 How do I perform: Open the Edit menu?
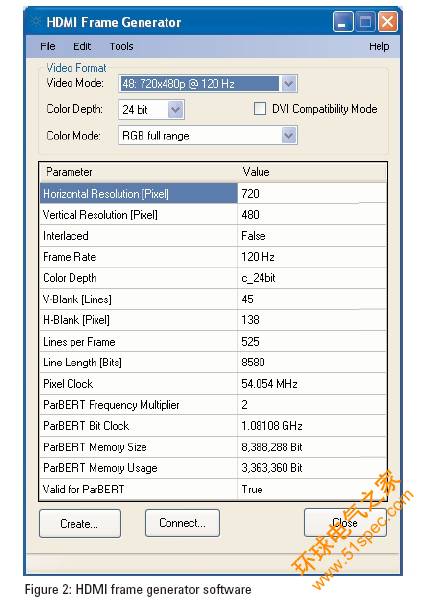tap(82, 47)
